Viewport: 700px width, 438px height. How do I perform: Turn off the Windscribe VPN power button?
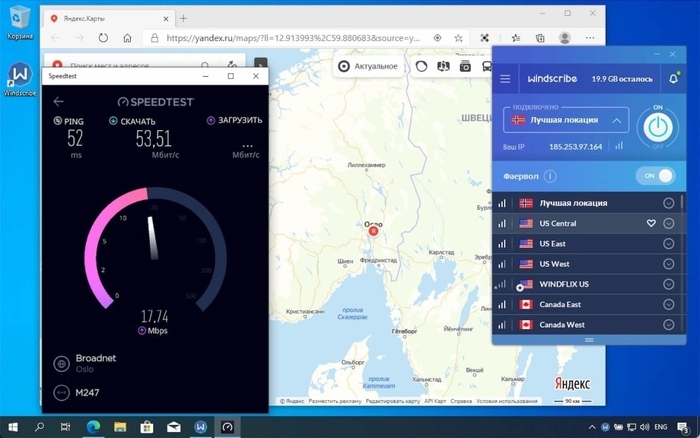pos(657,125)
